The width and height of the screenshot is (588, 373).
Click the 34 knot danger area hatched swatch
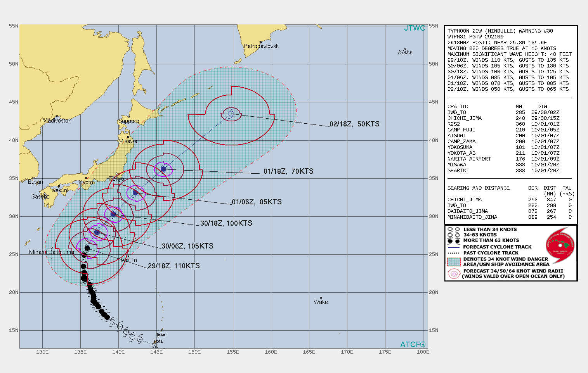(x=454, y=262)
